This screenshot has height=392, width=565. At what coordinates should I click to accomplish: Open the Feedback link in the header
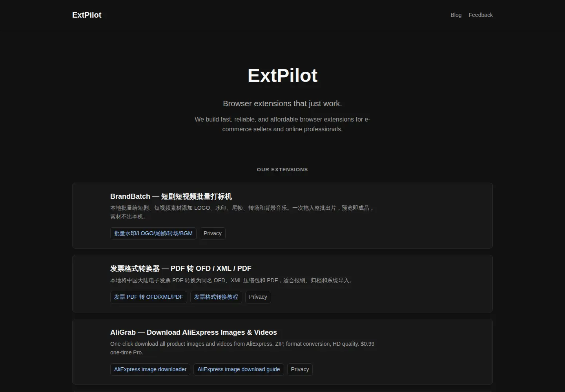[x=481, y=15]
